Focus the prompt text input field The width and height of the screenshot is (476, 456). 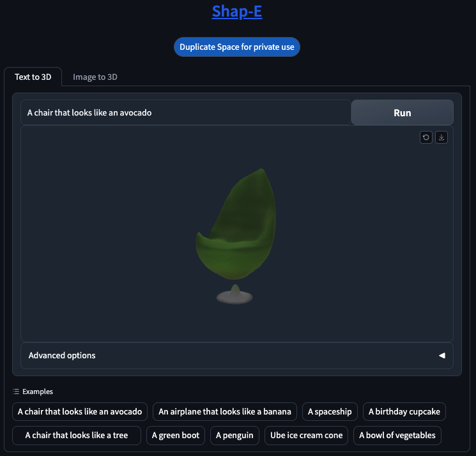pos(186,112)
